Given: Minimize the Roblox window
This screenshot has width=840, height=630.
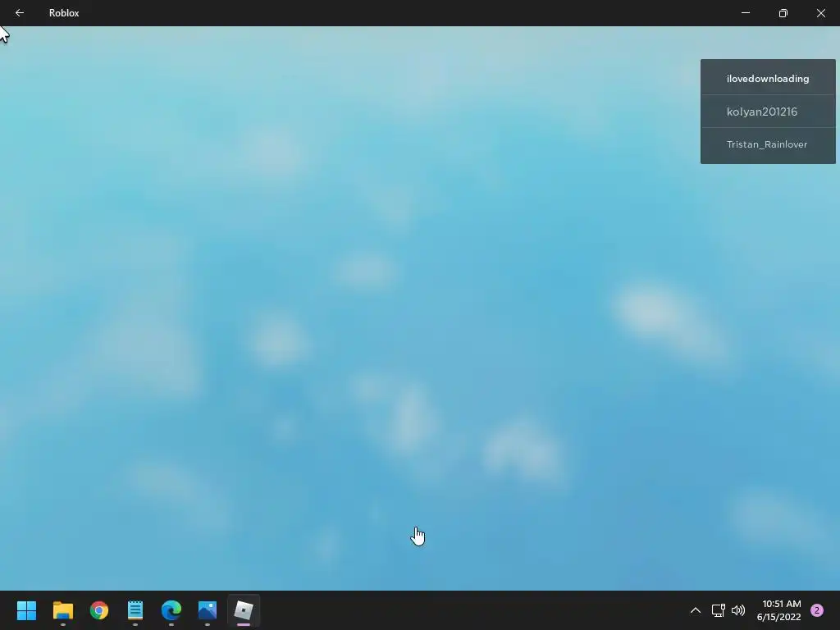Looking at the screenshot, I should pos(746,13).
